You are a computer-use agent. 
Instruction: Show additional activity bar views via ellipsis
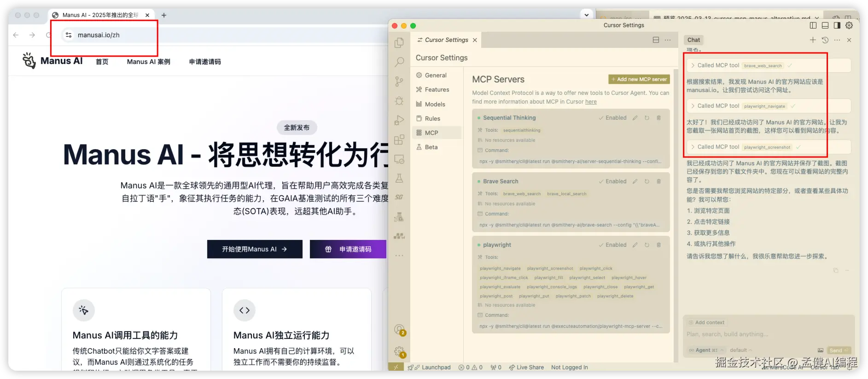[399, 256]
